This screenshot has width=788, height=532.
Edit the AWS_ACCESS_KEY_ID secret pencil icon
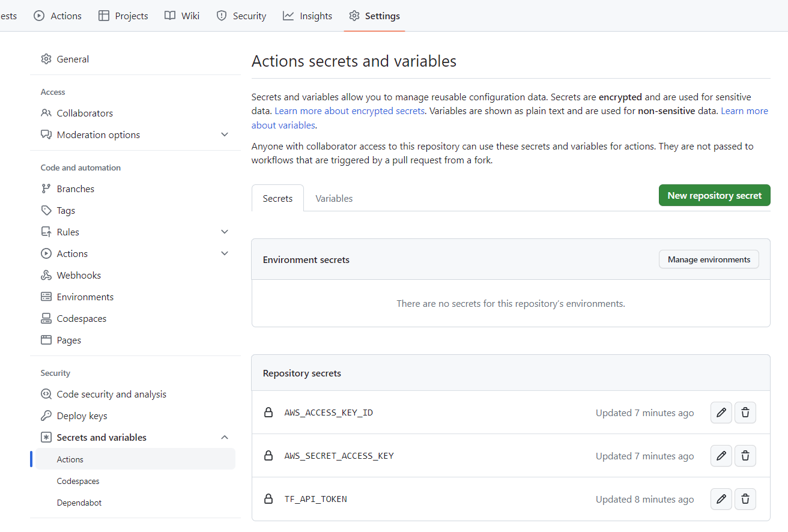click(721, 413)
